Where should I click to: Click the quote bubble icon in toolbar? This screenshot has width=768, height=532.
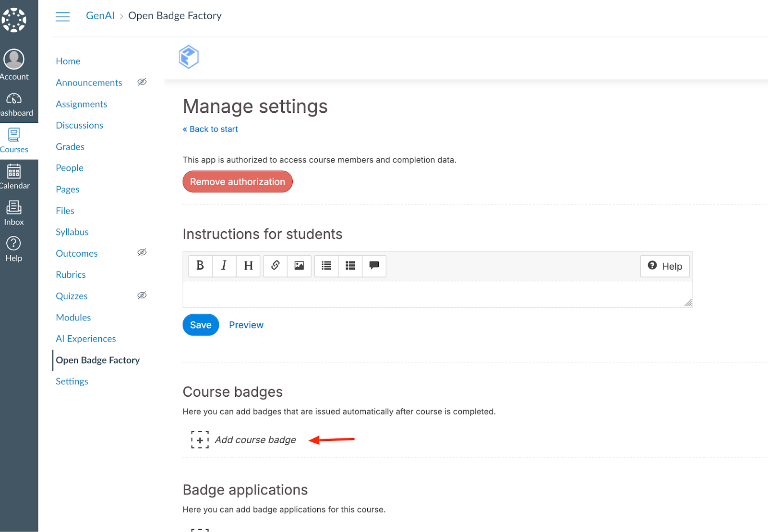click(374, 266)
